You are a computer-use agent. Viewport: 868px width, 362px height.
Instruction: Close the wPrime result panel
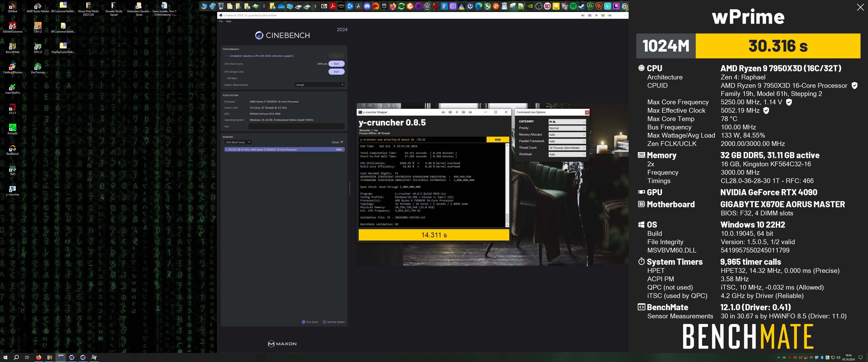tap(860, 7)
